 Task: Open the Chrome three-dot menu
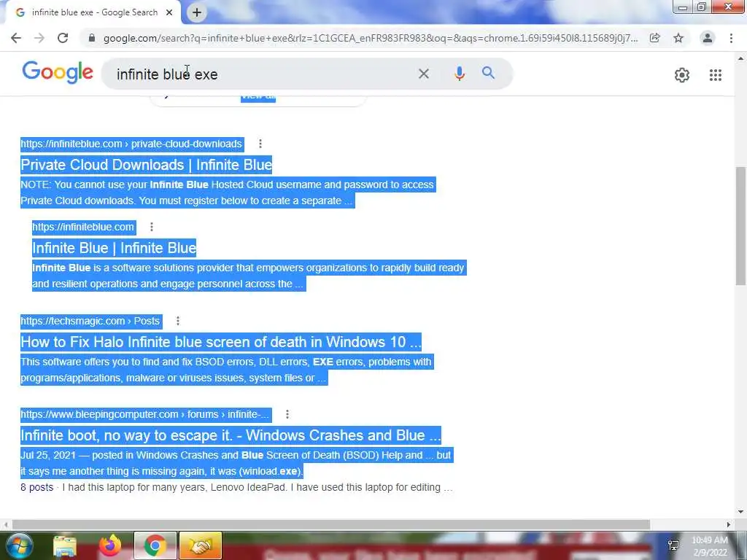pos(731,38)
